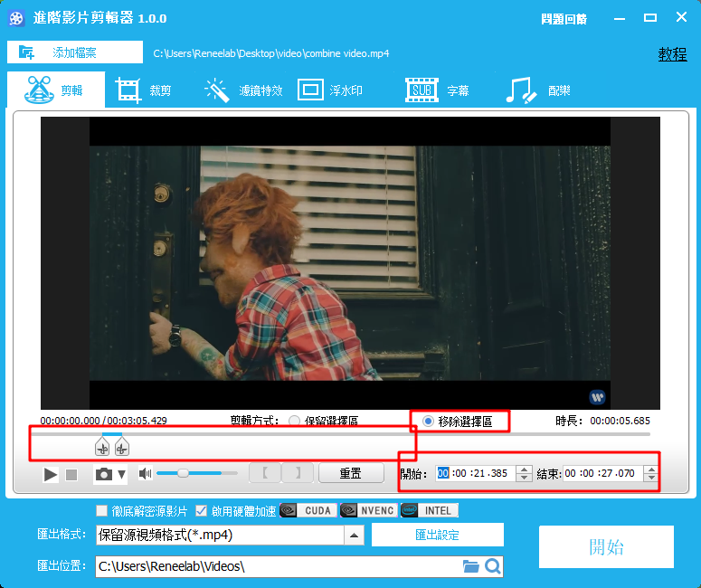
Task: Select the 保留選擇區 keep selection radio button
Action: [x=294, y=421]
